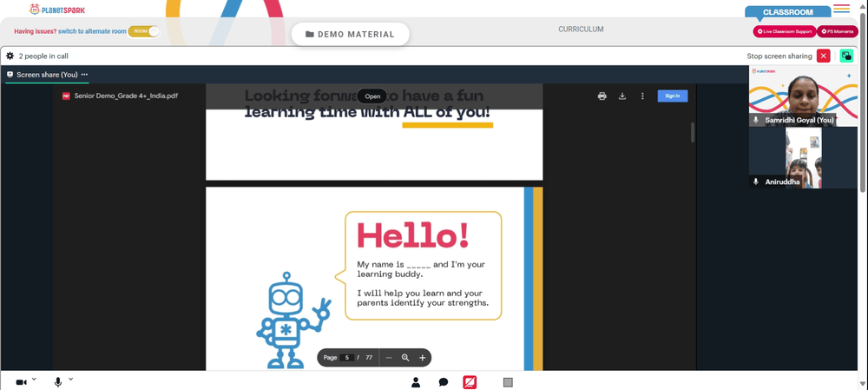
Task: Click the Open button over the PDF
Action: (x=372, y=96)
